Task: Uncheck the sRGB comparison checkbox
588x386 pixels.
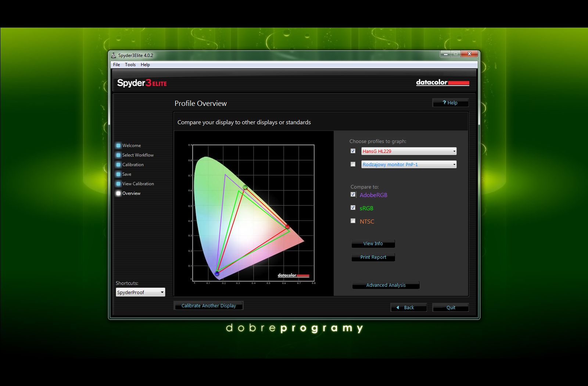Action: click(x=353, y=208)
